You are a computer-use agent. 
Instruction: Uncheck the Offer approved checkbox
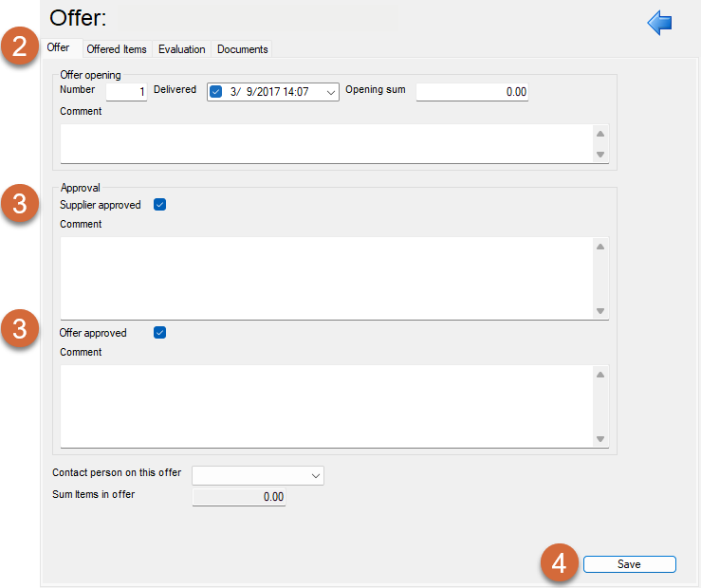click(x=159, y=333)
